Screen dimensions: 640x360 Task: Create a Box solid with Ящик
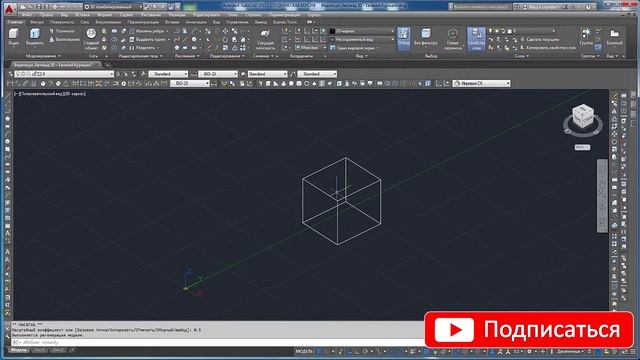click(13, 37)
